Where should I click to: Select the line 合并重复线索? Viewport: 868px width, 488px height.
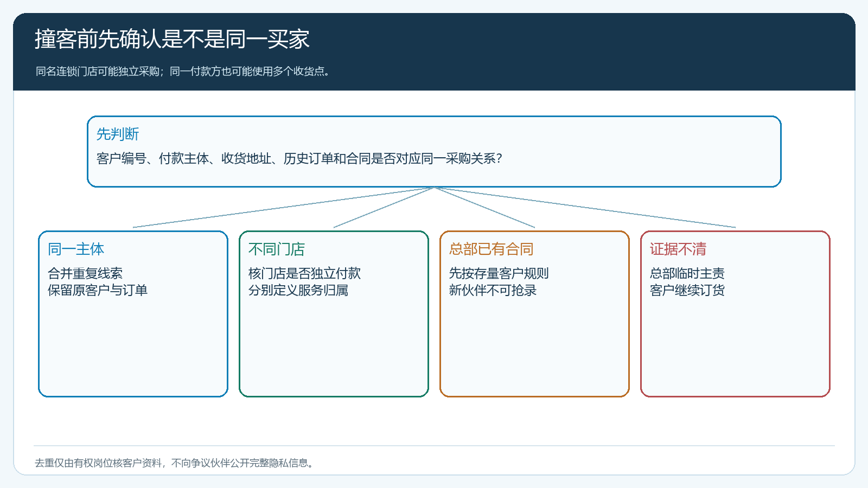tap(85, 273)
